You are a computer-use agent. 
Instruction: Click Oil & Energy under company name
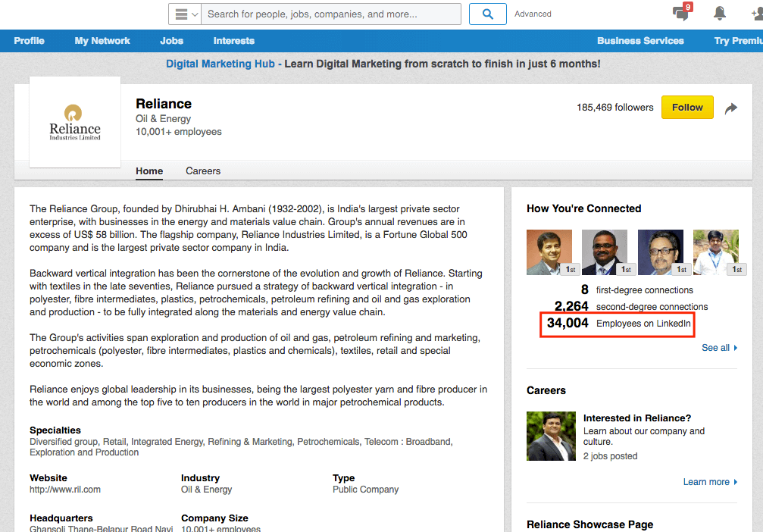[163, 119]
